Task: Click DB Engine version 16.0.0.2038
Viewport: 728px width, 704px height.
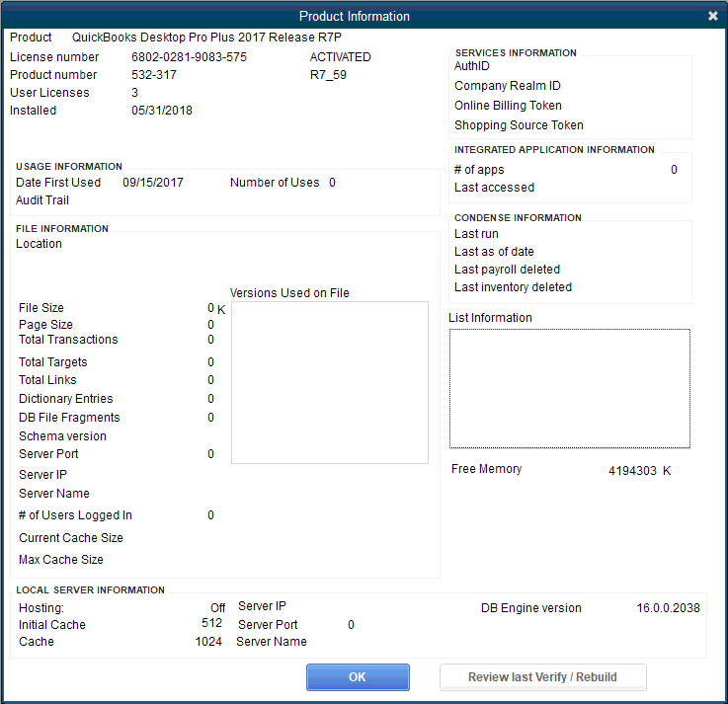Action: [668, 608]
